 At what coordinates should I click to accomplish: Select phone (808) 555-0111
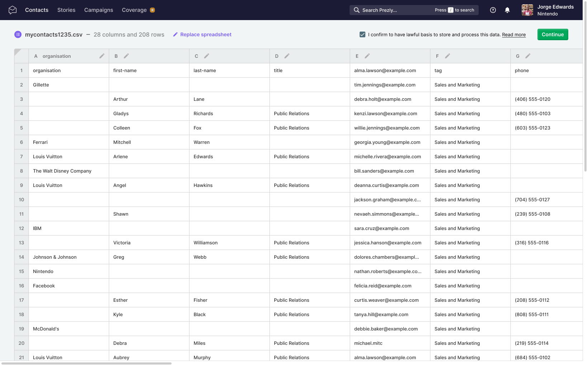tap(547, 314)
